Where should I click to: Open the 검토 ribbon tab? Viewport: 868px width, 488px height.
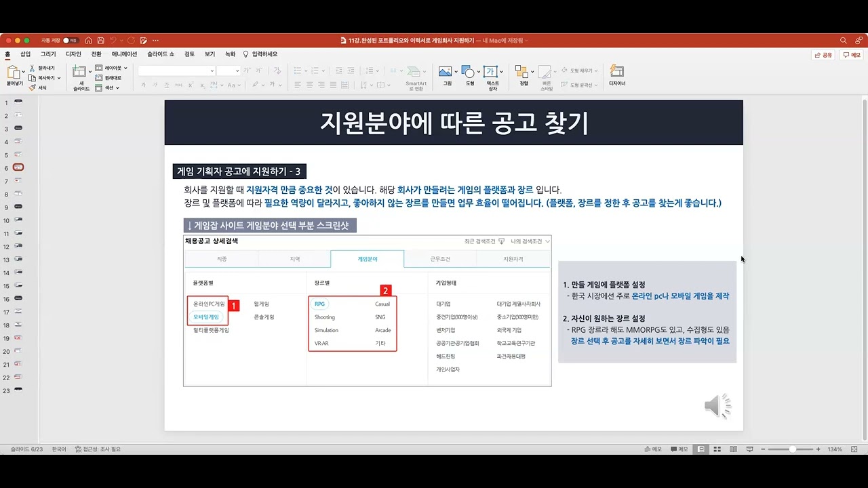(189, 54)
